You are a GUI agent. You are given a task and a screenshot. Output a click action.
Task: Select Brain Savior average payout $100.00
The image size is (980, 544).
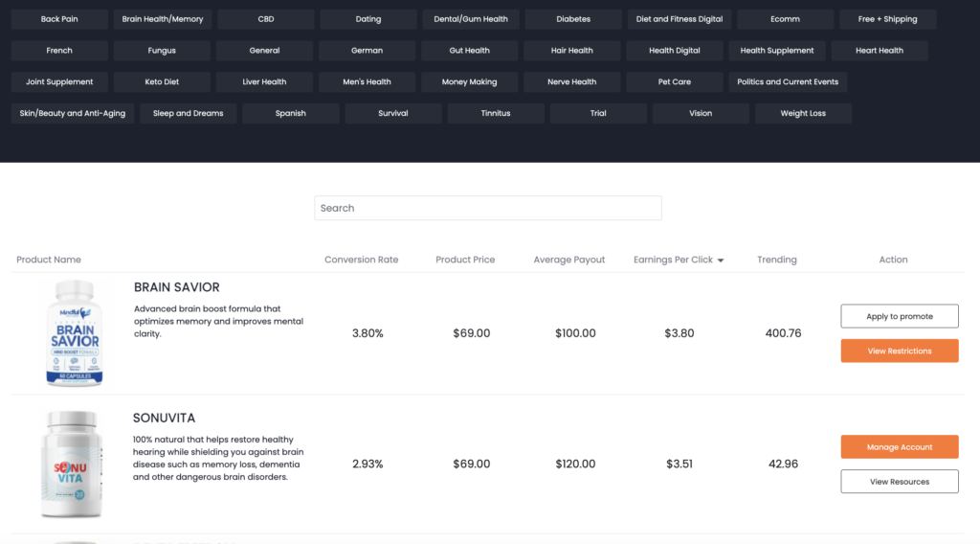[x=575, y=333]
